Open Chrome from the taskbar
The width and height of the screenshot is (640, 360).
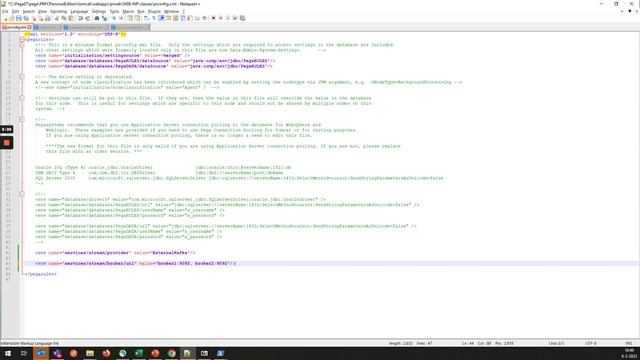[171, 353]
